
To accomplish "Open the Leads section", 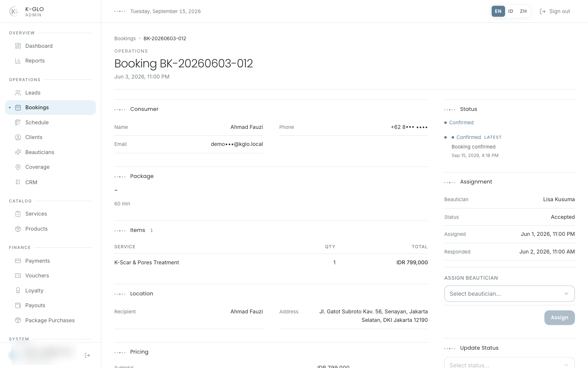I will click(50, 93).
